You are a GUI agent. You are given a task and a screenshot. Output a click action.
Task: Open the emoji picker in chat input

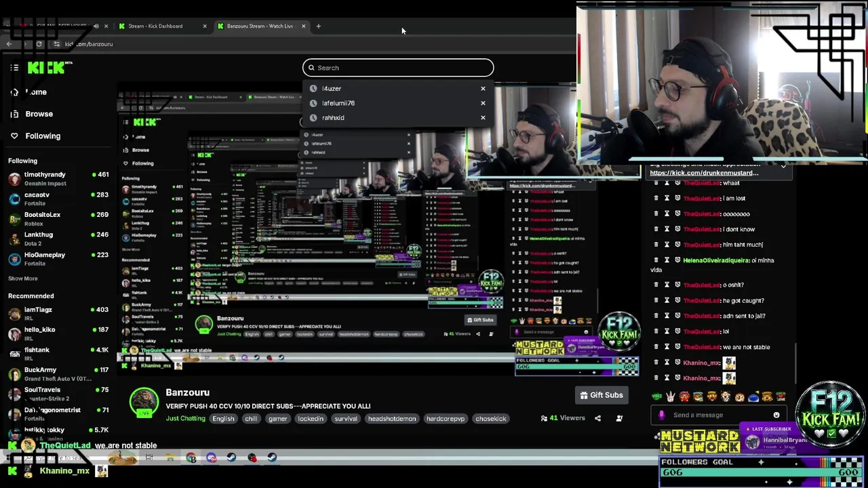(x=776, y=415)
